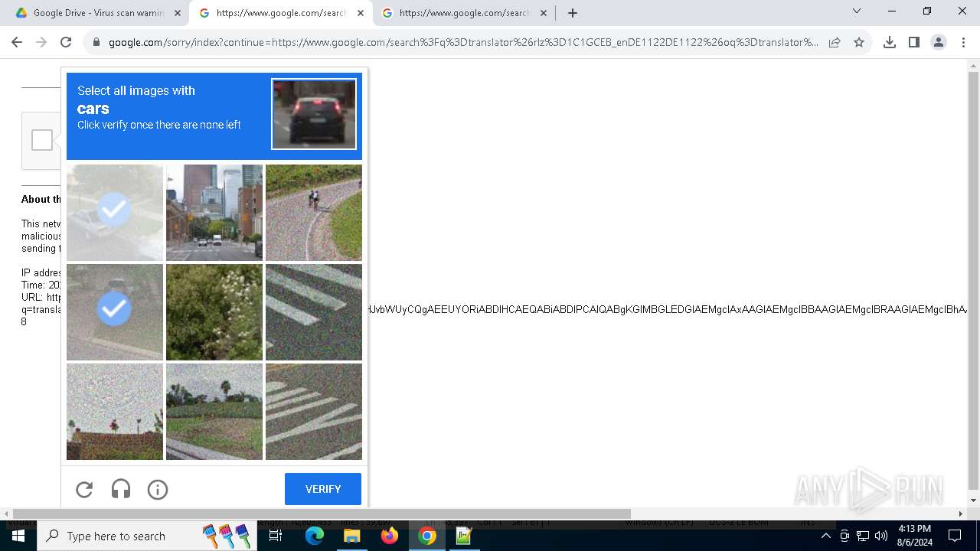Click the vertical page scrollbar
This screenshot has height=551, width=980.
pos(974,282)
